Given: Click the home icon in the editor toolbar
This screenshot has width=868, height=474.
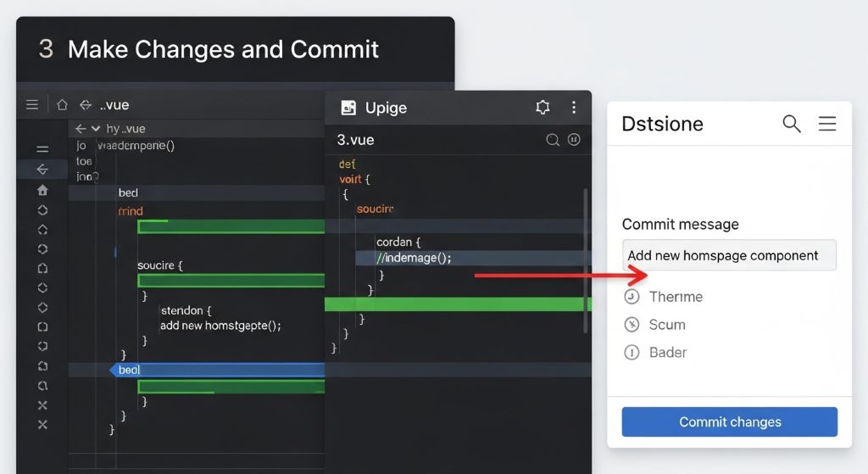Looking at the screenshot, I should [x=62, y=104].
